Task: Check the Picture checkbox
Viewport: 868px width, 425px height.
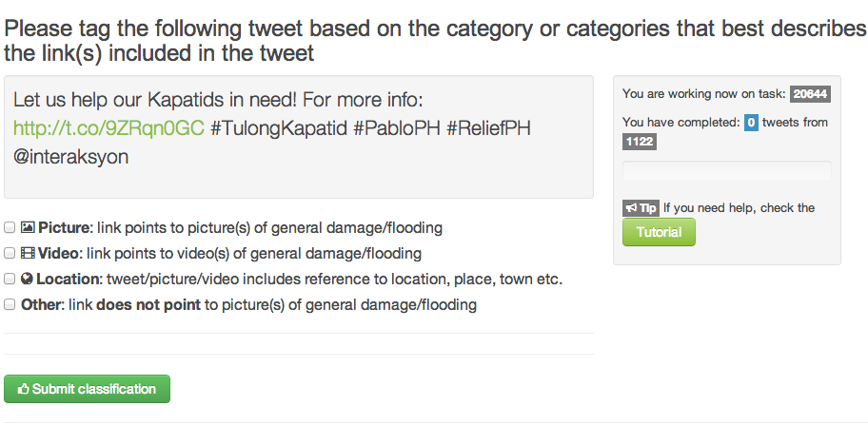Action: point(10,228)
